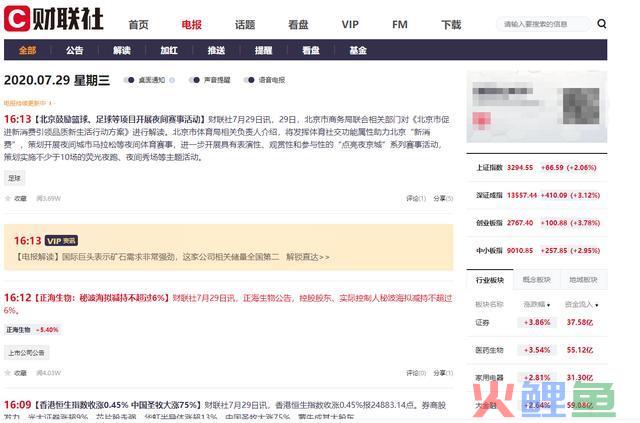Viewport: 640px width, 423px height.
Task: Open 评论(1) on 16:13 足球 news
Action: (x=416, y=198)
